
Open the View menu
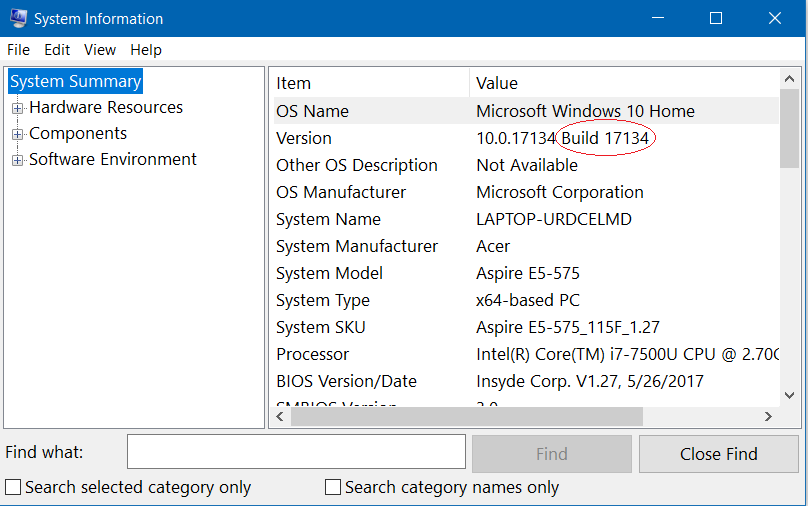coord(100,50)
